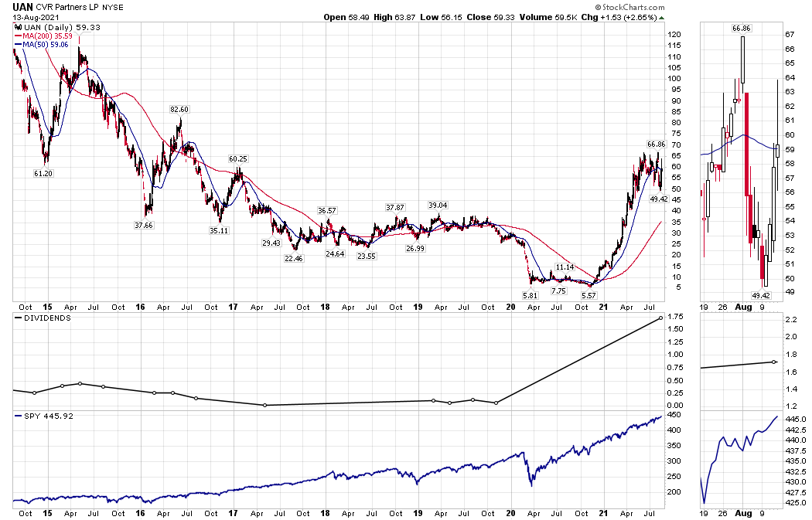The image size is (812, 520).
Task: Click the NYSE exchange label
Action: point(112,7)
